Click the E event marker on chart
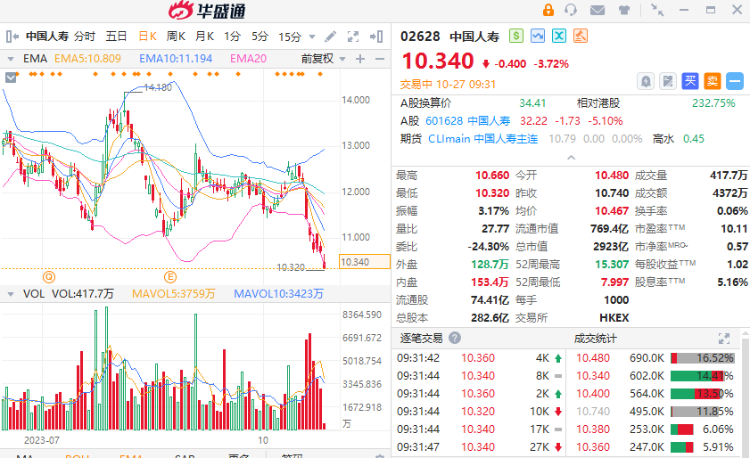 pyautogui.click(x=170, y=277)
